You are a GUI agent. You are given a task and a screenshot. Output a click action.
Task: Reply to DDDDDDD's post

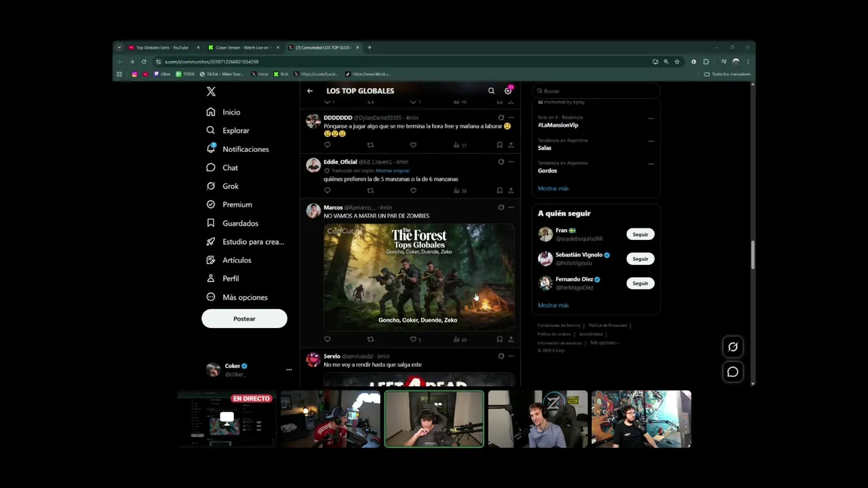[x=328, y=145]
